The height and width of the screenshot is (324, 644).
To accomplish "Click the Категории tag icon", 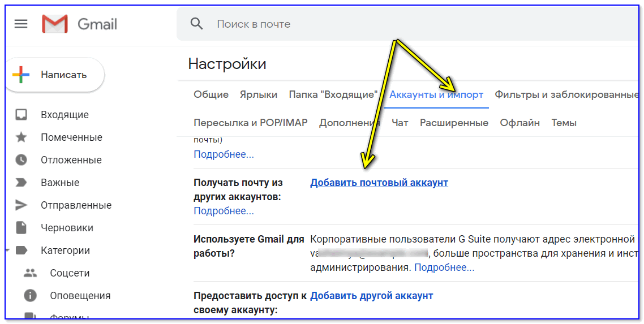I will pyautogui.click(x=22, y=250).
